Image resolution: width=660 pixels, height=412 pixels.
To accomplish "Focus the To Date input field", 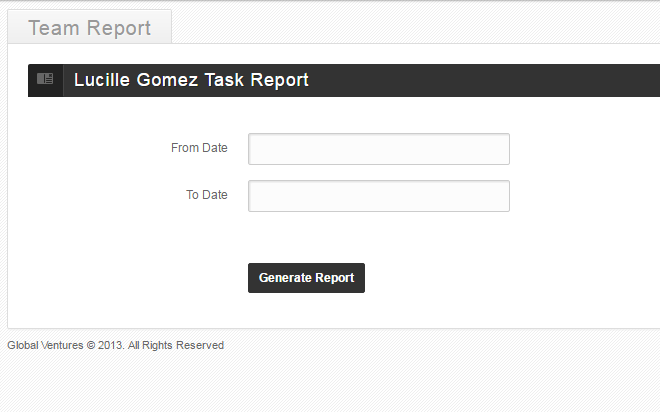I will [x=379, y=196].
